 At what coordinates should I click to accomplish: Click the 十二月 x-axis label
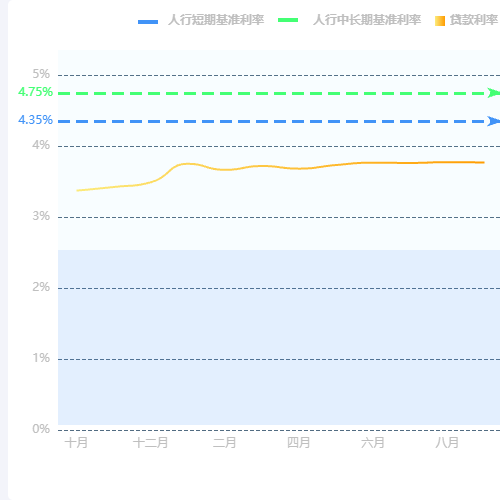(151, 443)
